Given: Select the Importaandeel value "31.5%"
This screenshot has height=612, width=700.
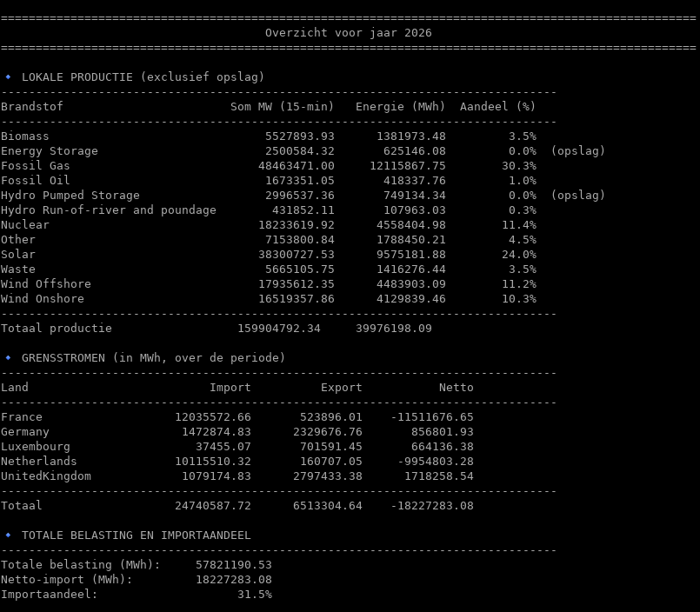Looking at the screenshot, I should pyautogui.click(x=255, y=594).
